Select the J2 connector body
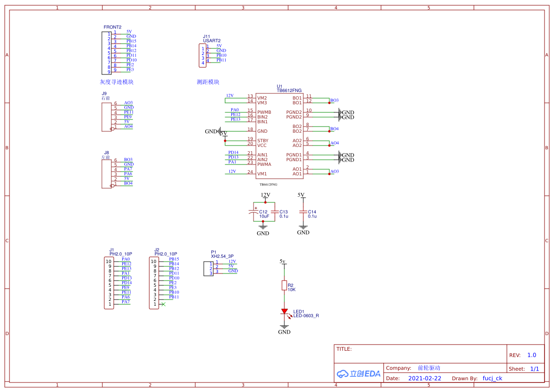Viewport: 554px width, 392px height. tap(154, 283)
